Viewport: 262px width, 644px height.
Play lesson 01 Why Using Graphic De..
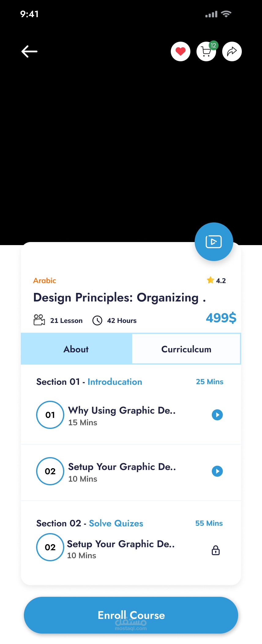217,415
